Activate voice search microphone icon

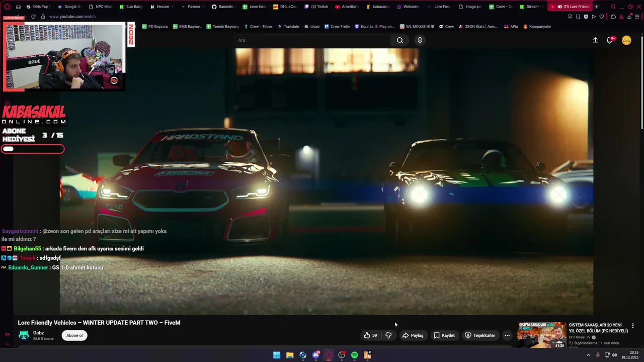(420, 40)
